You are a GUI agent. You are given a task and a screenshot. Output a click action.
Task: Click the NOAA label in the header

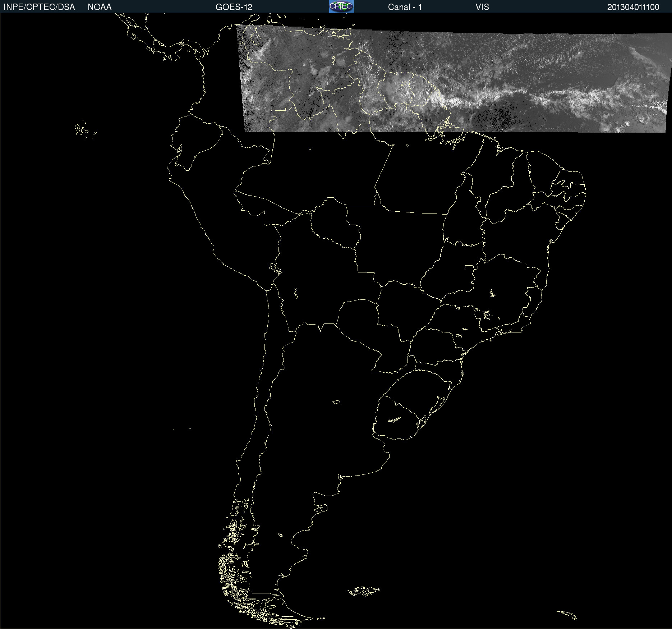point(100,7)
